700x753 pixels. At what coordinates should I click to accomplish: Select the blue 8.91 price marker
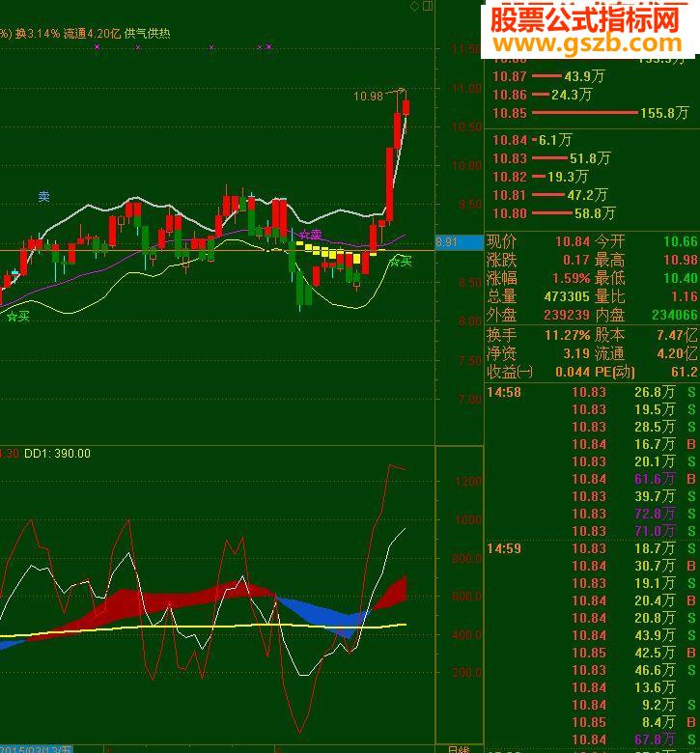click(459, 242)
